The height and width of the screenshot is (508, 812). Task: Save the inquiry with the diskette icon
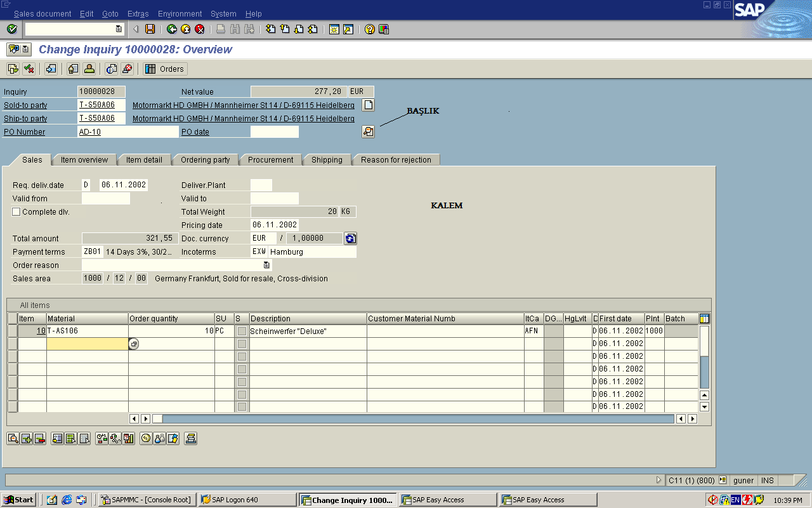150,29
